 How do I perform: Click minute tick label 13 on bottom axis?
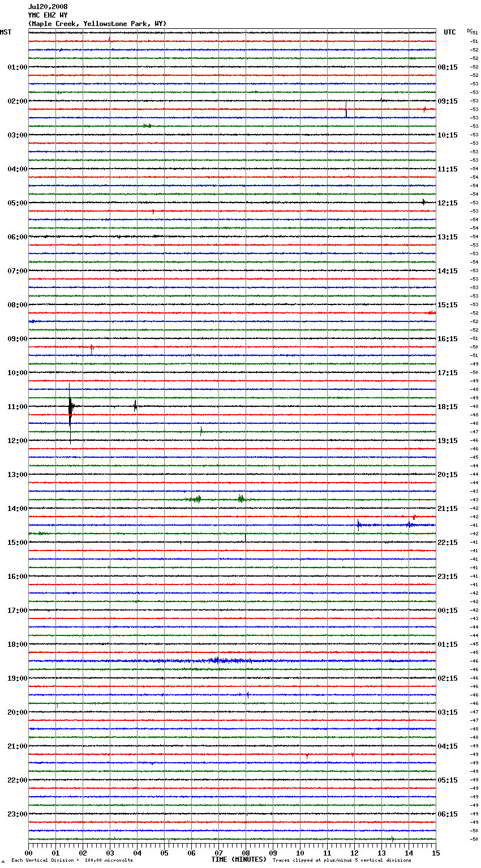381,852
